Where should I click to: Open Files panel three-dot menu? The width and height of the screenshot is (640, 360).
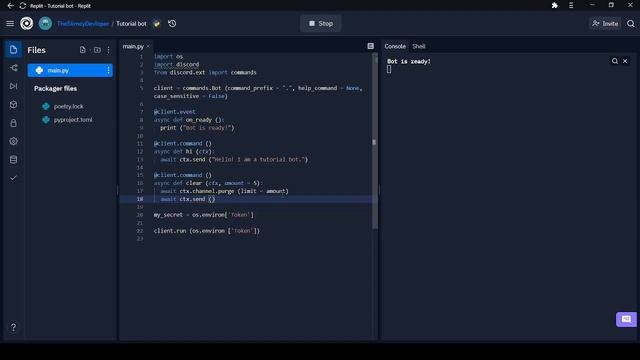[x=108, y=50]
